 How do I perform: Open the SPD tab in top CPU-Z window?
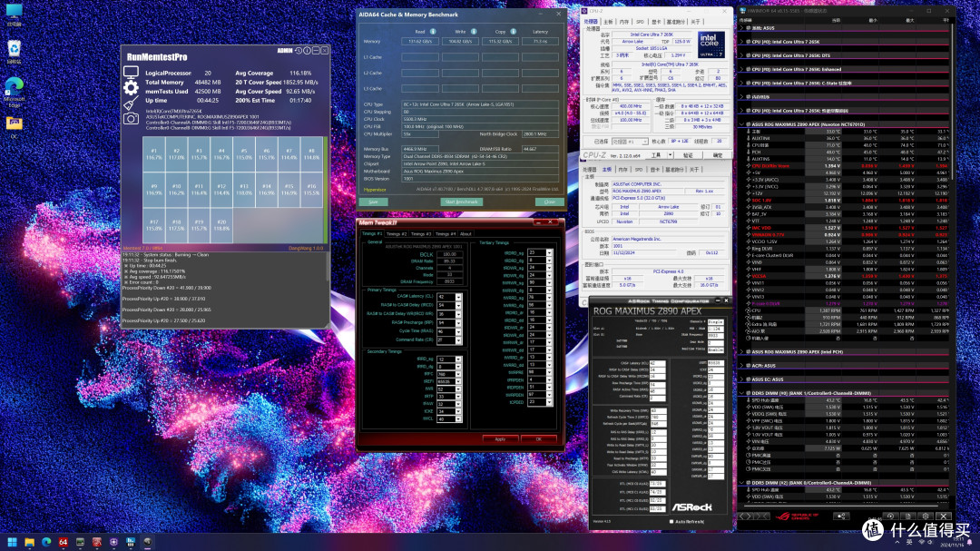[639, 20]
